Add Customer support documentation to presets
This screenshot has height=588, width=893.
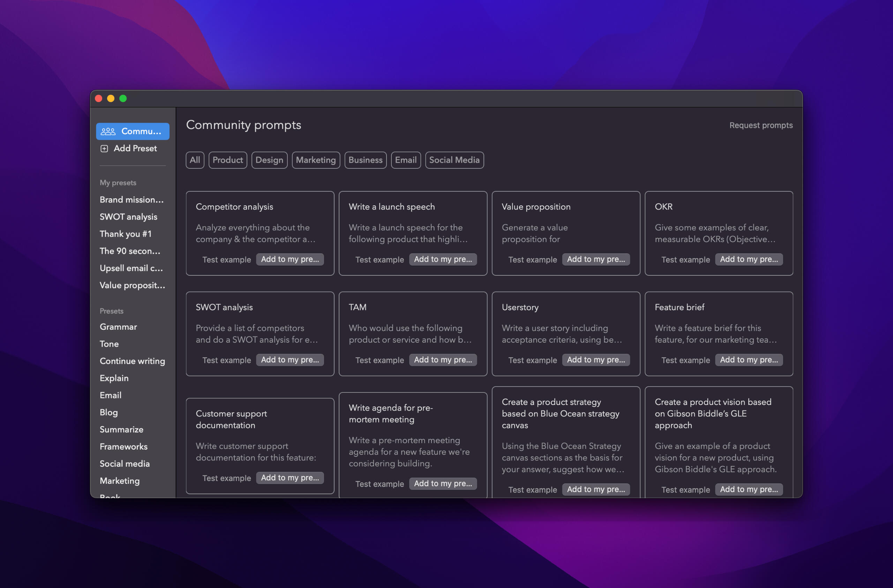290,478
